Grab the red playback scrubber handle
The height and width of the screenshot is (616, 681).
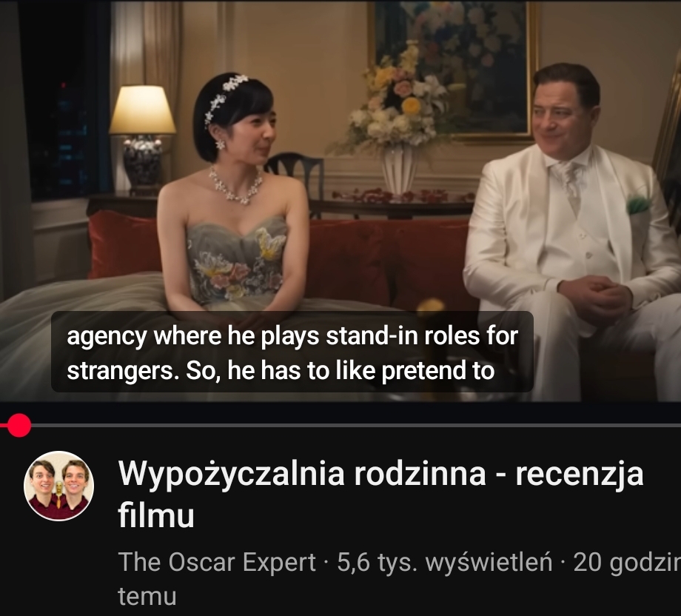point(19,425)
